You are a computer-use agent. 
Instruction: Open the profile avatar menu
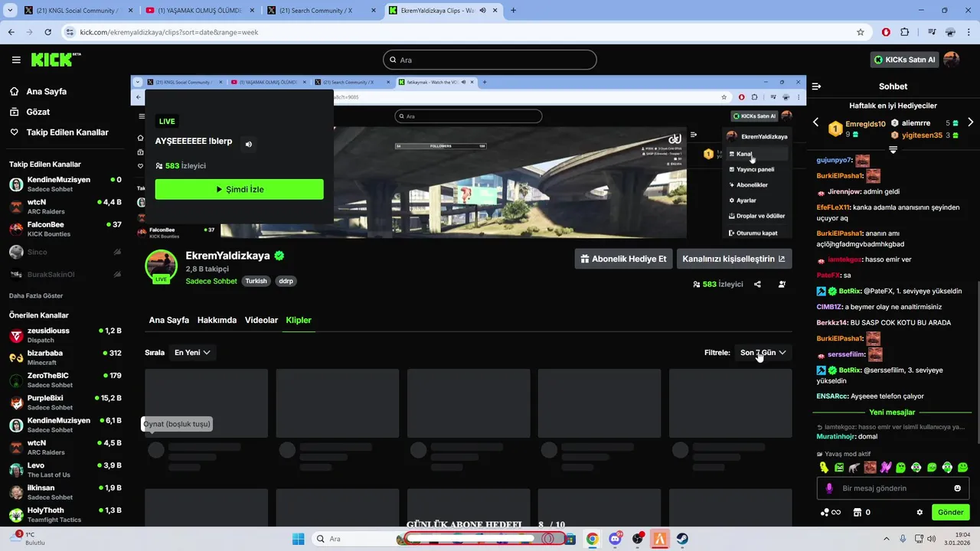click(x=951, y=60)
